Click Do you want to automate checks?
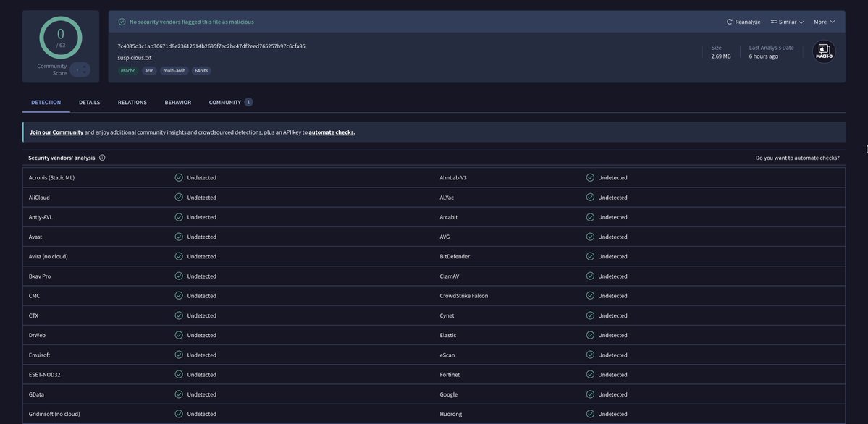 pos(797,158)
